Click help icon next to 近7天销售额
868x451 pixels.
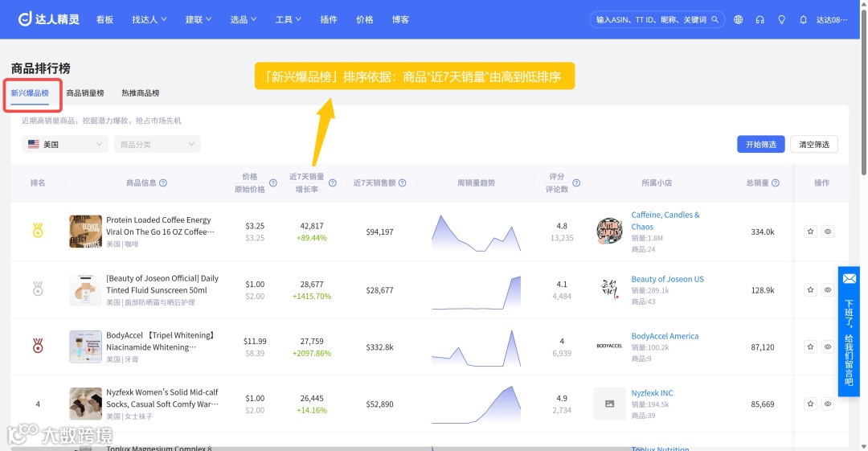click(403, 182)
